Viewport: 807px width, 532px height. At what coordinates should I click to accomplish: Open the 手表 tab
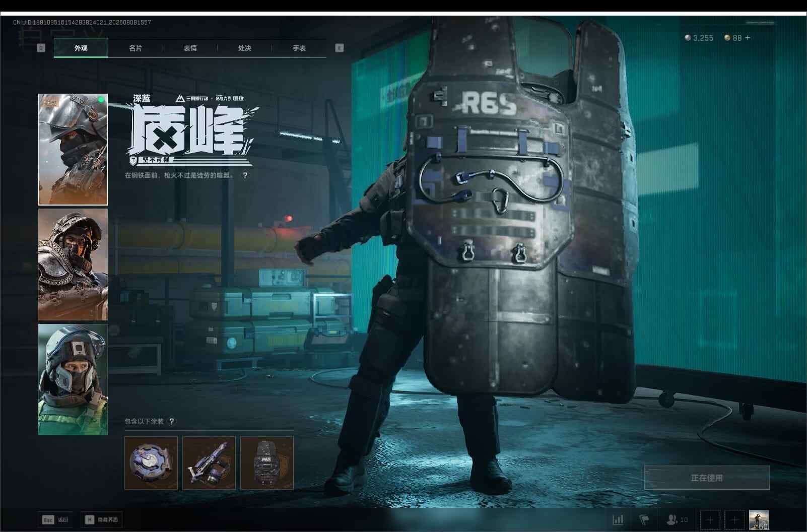tap(299, 48)
